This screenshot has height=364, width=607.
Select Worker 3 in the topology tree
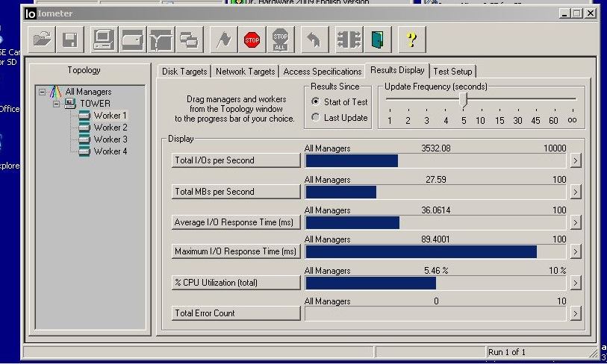(110, 139)
